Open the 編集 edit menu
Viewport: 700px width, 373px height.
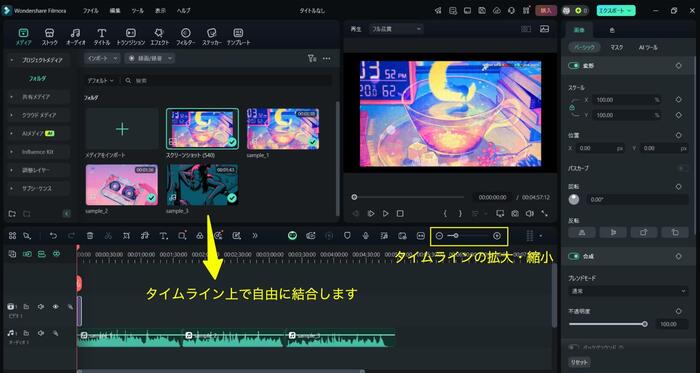click(115, 10)
